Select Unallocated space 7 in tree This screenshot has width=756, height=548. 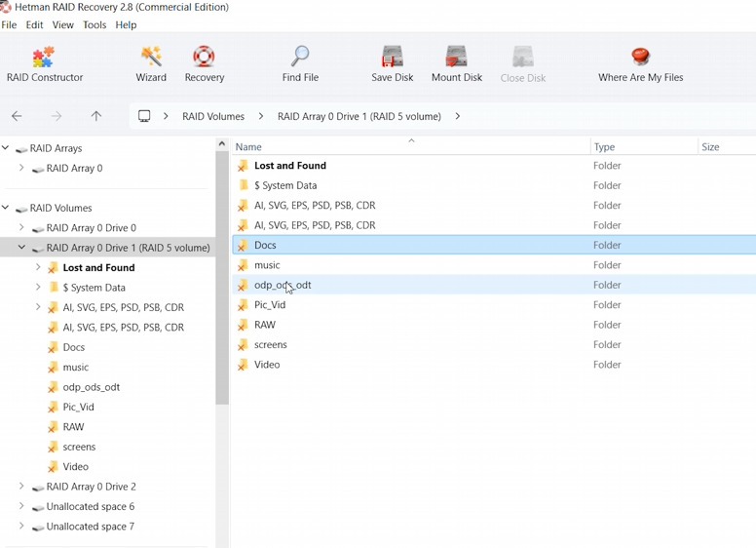coord(91,527)
